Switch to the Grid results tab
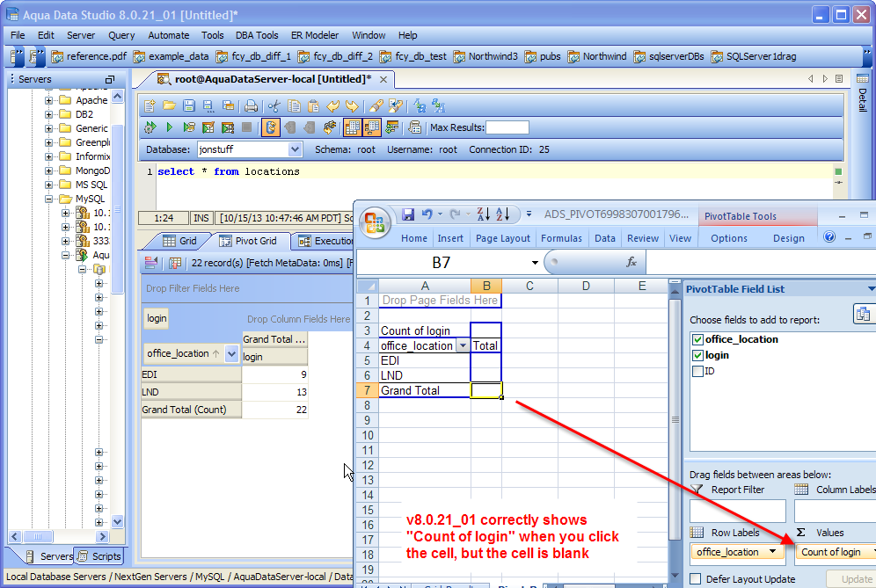The width and height of the screenshot is (876, 588). click(x=179, y=241)
